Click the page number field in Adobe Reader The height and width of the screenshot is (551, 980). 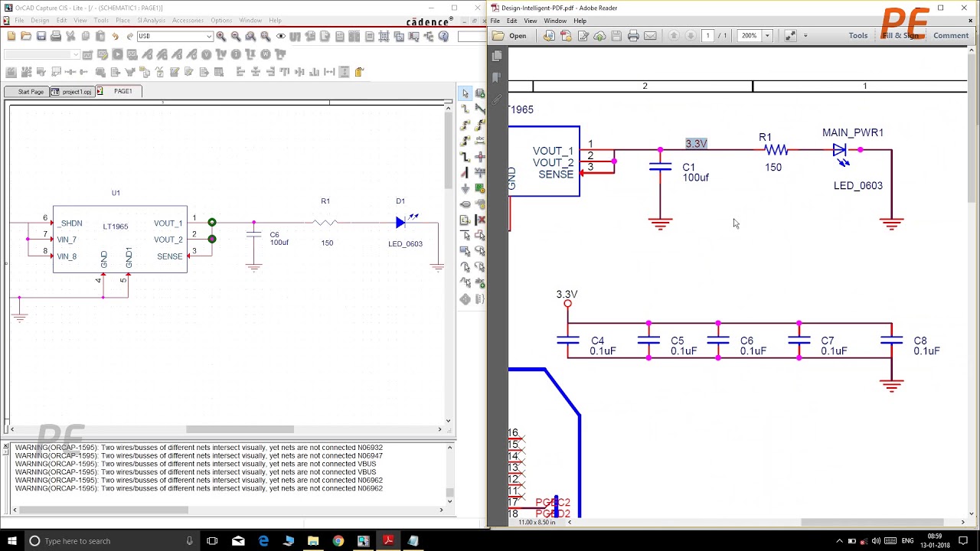pyautogui.click(x=708, y=35)
